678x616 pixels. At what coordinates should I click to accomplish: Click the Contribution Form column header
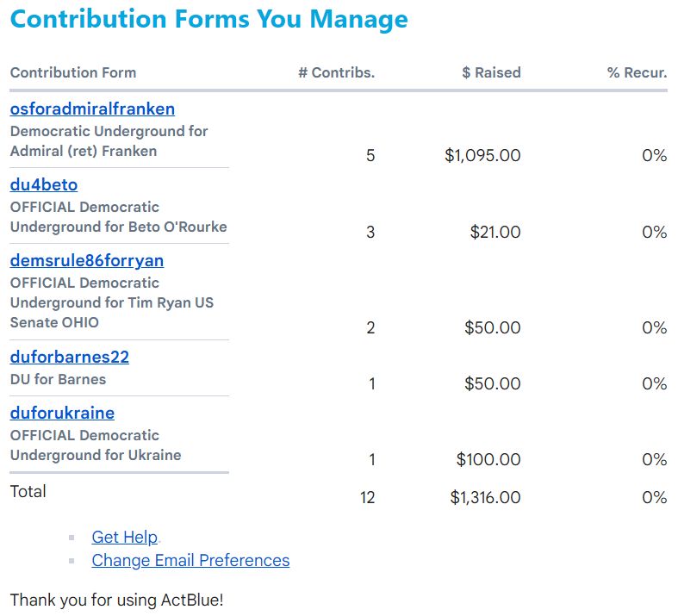[73, 73]
